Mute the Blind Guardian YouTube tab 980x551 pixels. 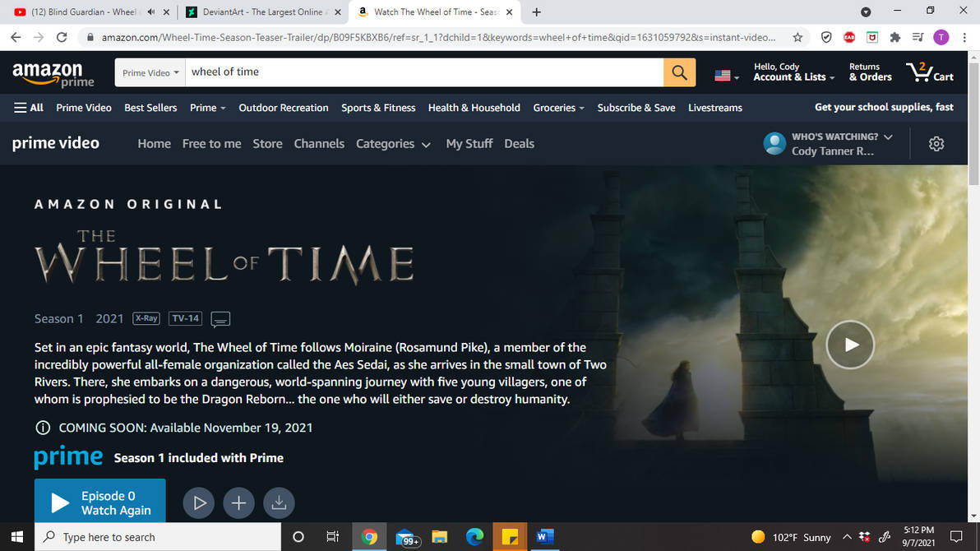point(150,12)
